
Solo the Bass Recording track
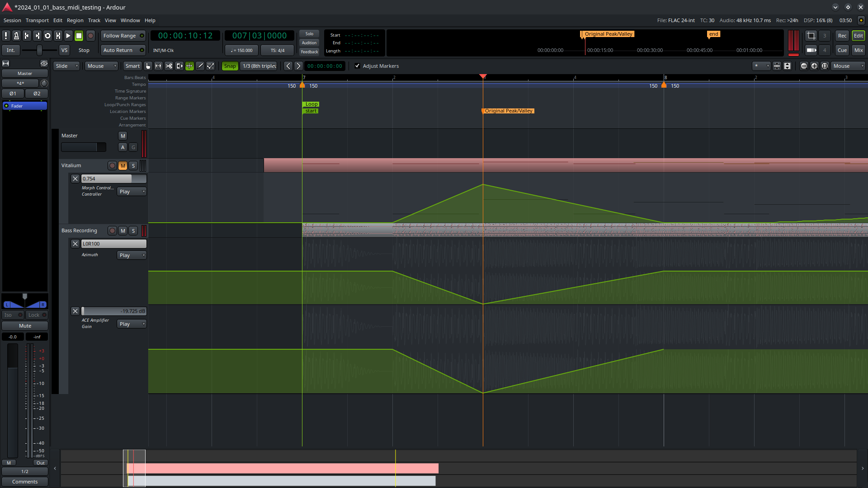coord(133,231)
